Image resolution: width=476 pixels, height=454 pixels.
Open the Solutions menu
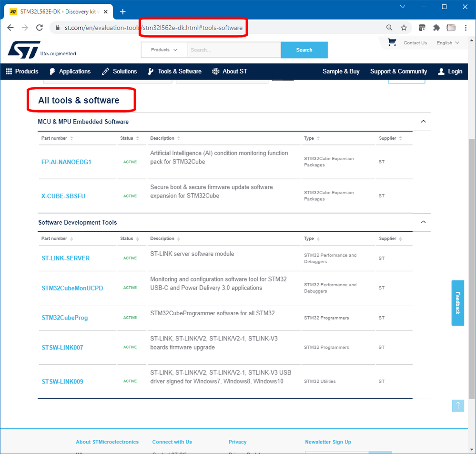pyautogui.click(x=119, y=72)
